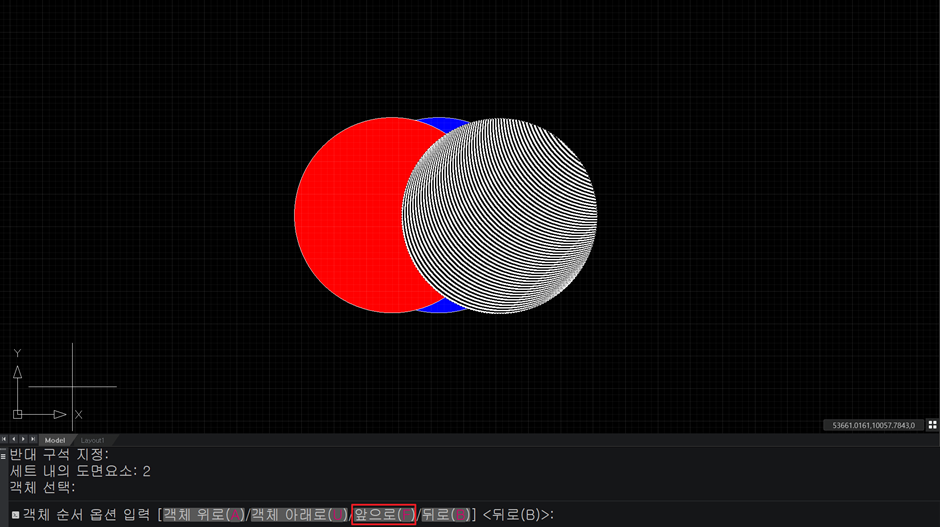This screenshot has height=527, width=940.
Task: Jump to the first layout tab arrow
Action: (4, 439)
